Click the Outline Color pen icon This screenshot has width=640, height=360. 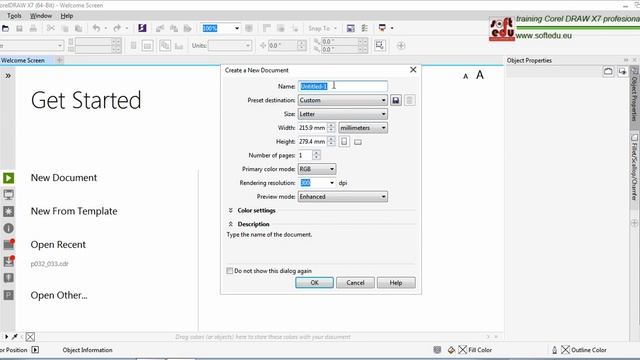[x=554, y=350]
